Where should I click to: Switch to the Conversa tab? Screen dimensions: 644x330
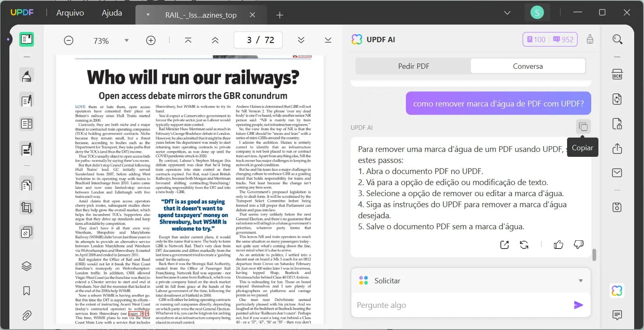point(528,66)
